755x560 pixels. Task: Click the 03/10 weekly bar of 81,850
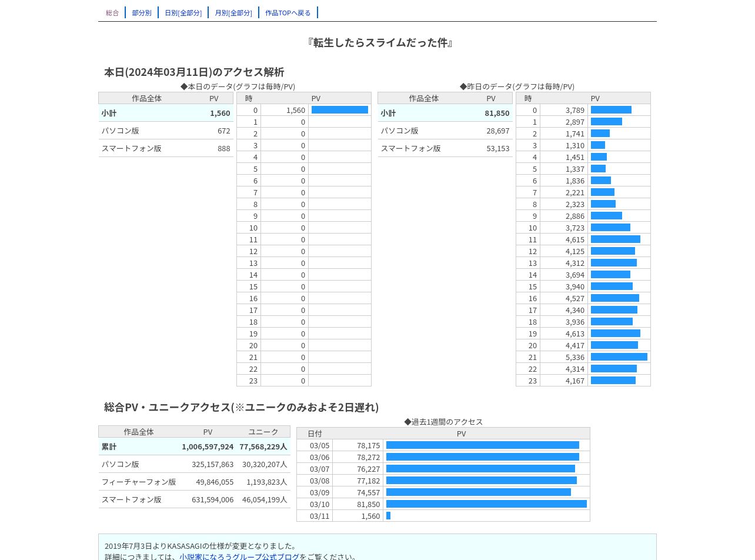click(486, 504)
